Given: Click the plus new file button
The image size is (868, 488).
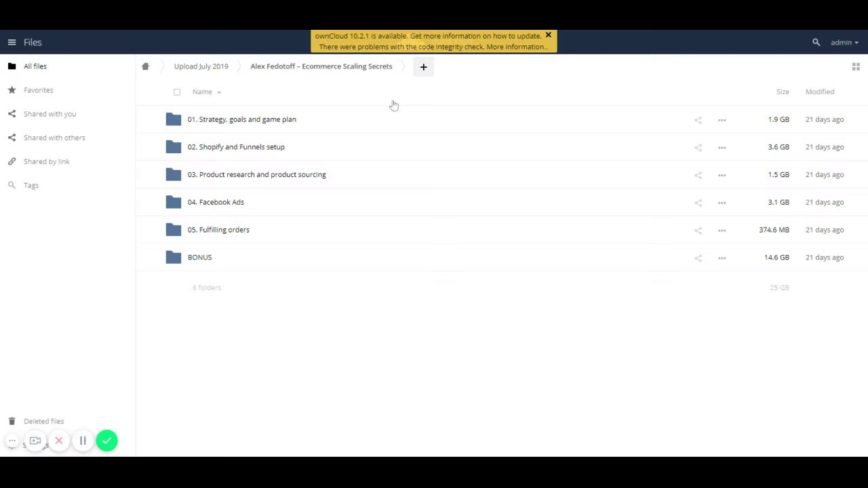Looking at the screenshot, I should (x=423, y=66).
